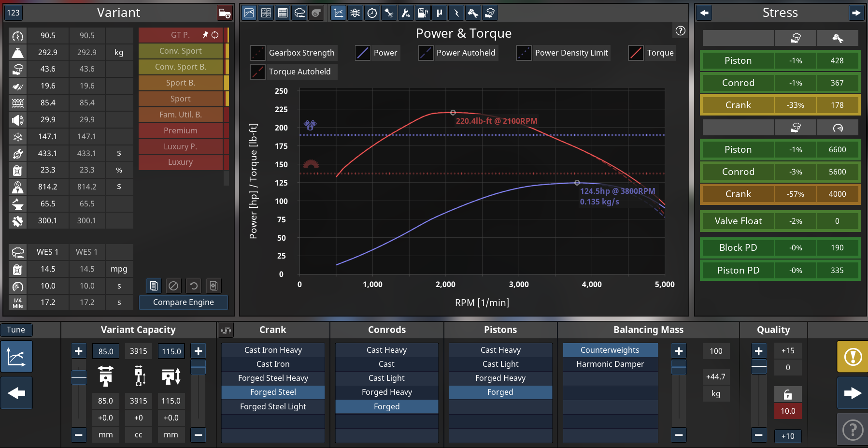
Task: Open the four-graph grid view
Action: (266, 13)
